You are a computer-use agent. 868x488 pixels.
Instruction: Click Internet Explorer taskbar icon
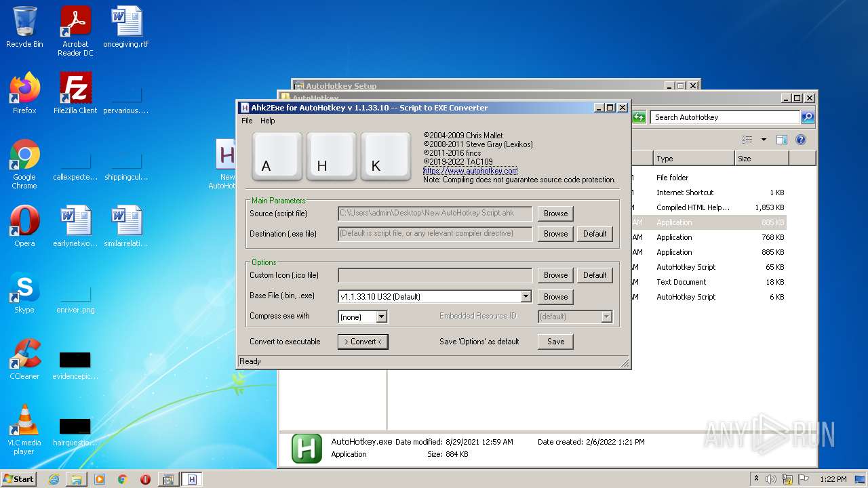point(54,479)
